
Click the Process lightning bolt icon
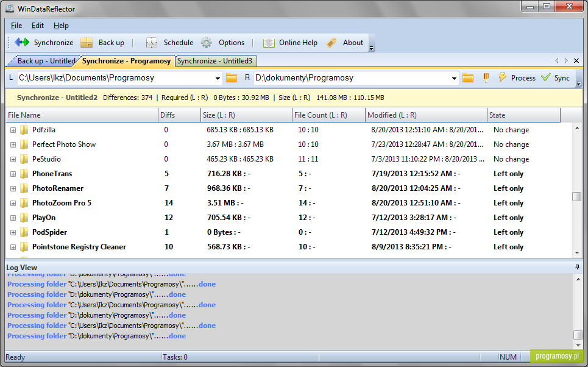[x=502, y=77]
